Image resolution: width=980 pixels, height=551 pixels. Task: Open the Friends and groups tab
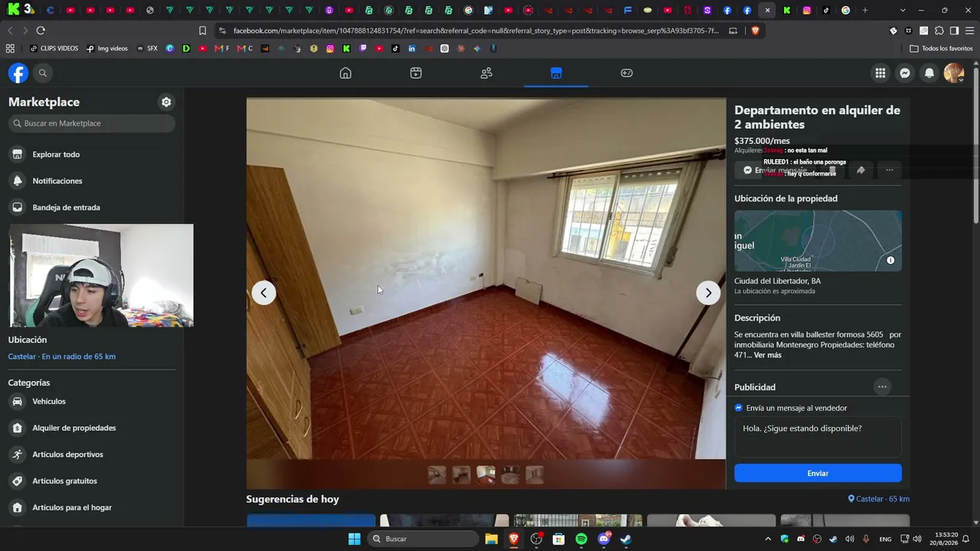pyautogui.click(x=486, y=73)
